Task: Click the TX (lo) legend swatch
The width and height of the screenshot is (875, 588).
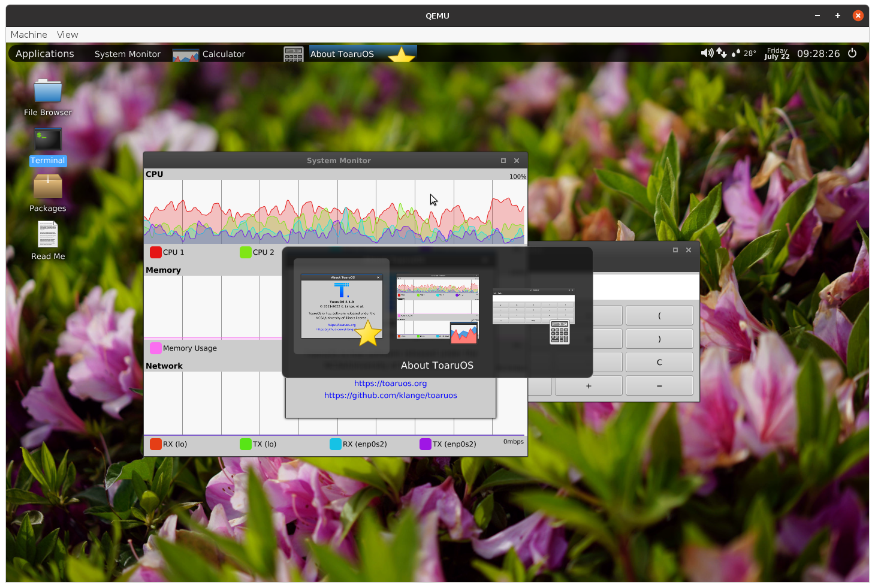Action: pos(246,444)
